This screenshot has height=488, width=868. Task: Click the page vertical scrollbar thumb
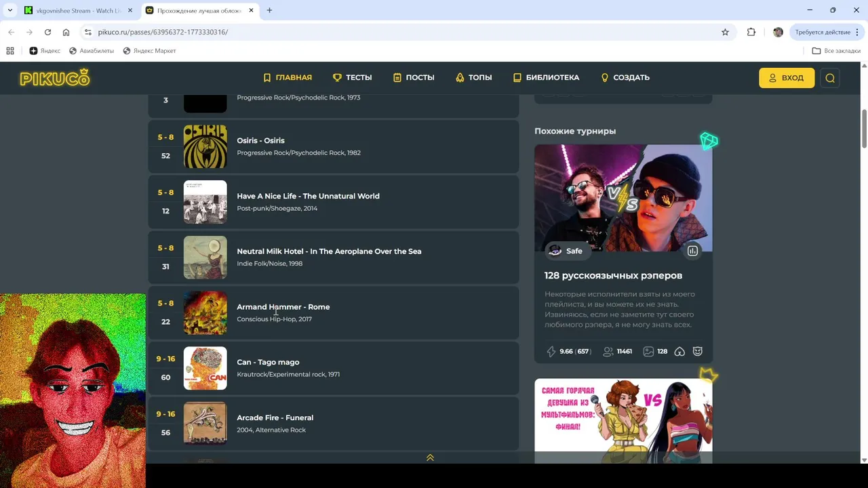click(864, 127)
